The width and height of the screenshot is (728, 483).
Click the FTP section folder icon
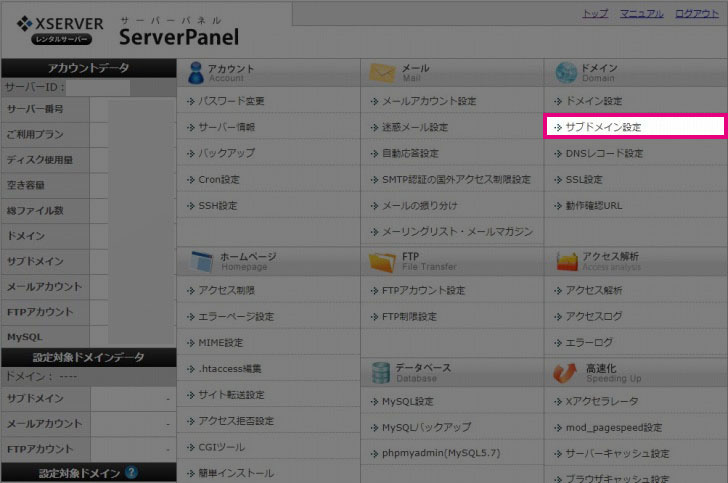click(x=382, y=261)
